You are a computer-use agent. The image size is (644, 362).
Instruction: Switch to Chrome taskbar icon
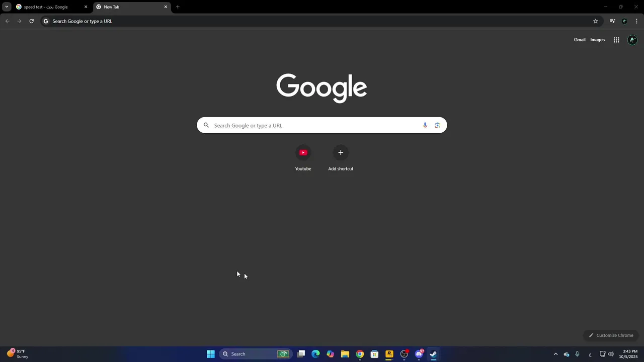click(360, 354)
